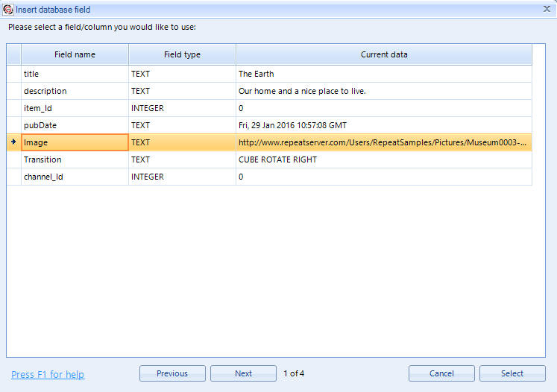Click the TEXT type cell for Transition
557x392 pixels.
(x=182, y=159)
